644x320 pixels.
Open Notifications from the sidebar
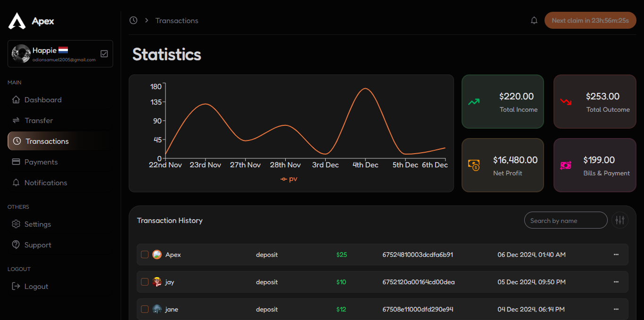[x=60, y=183]
